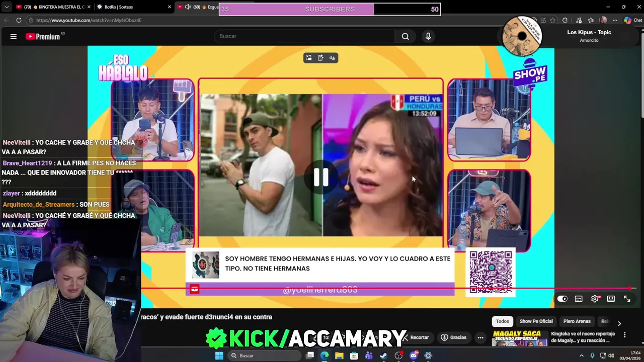Click the YouTube search magnifier button
The height and width of the screenshot is (362, 644).
(x=405, y=36)
